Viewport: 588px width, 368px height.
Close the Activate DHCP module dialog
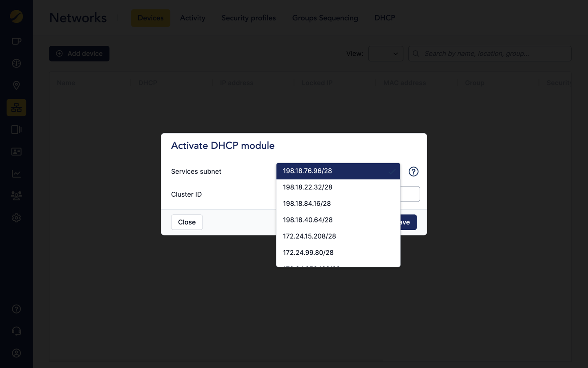187,222
